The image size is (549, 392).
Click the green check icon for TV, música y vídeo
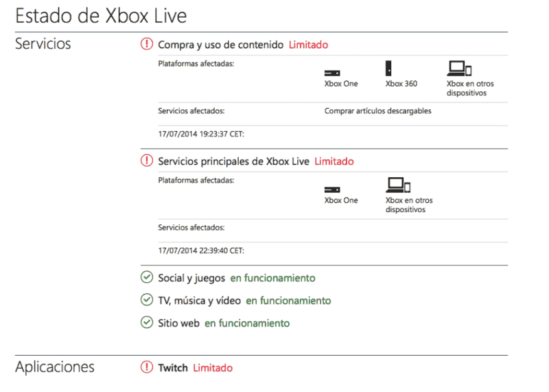point(147,300)
